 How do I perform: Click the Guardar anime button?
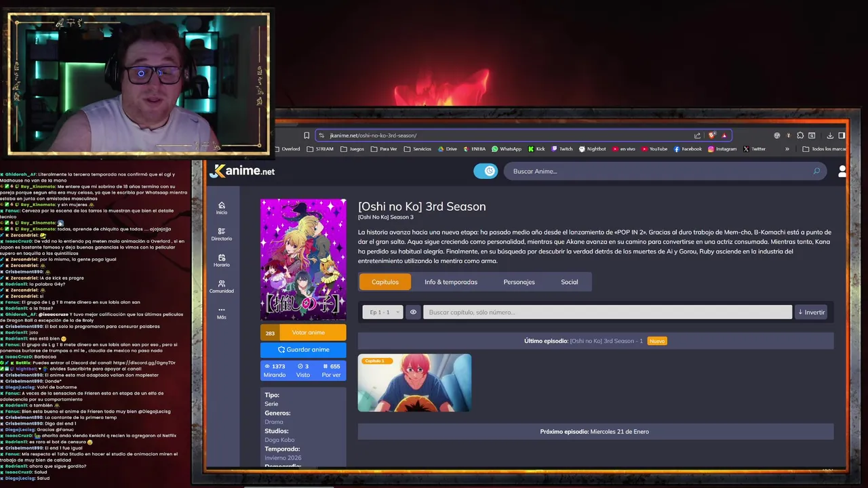(303, 350)
